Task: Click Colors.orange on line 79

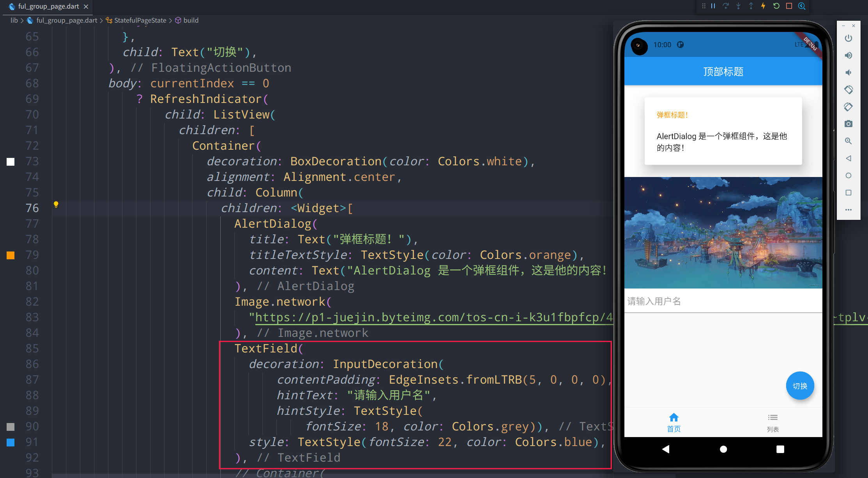Action: pyautogui.click(x=525, y=255)
